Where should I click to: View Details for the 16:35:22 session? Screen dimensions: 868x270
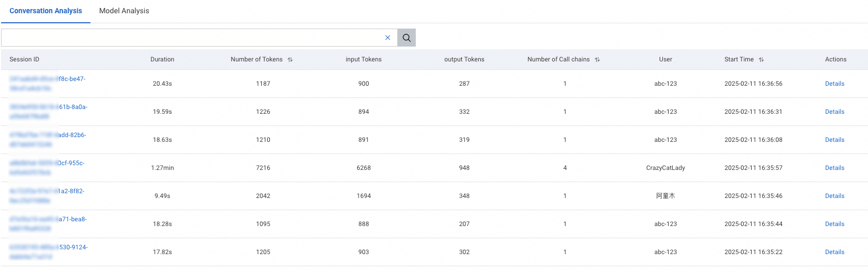[834, 252]
